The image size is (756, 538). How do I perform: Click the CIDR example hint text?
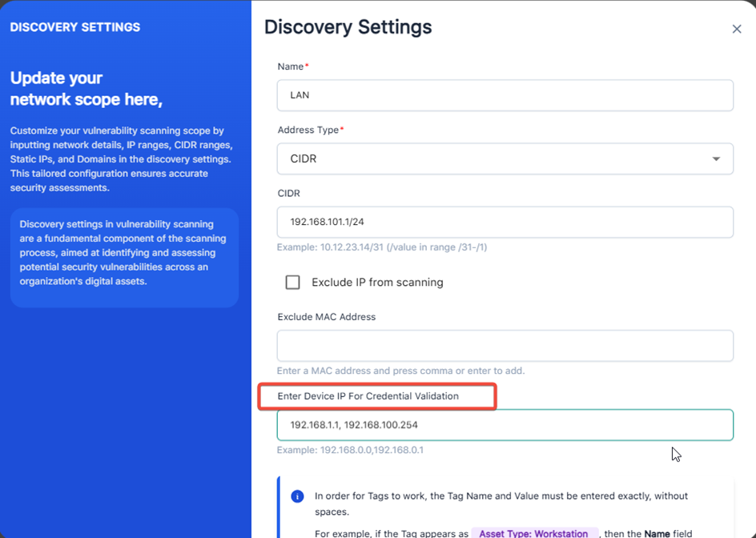click(381, 247)
